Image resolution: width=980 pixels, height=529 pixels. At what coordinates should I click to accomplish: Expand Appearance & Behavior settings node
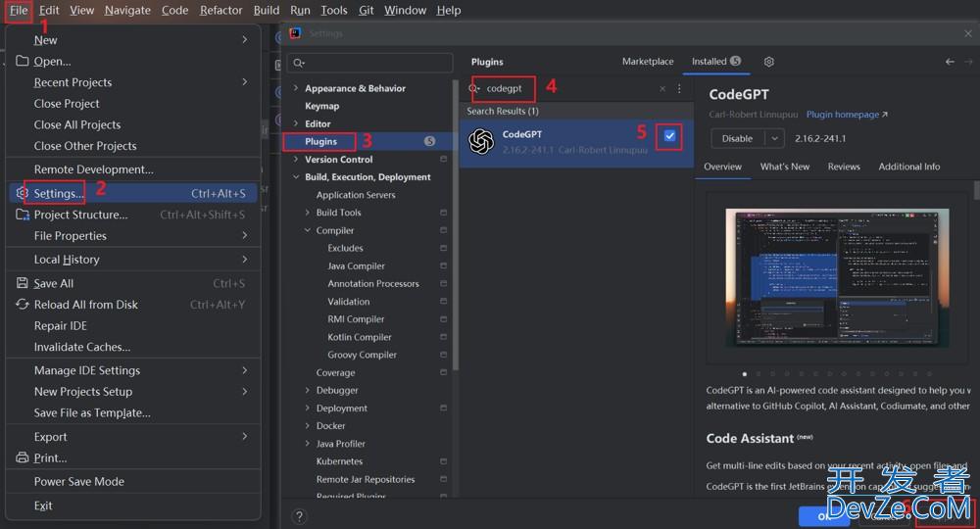click(x=296, y=88)
